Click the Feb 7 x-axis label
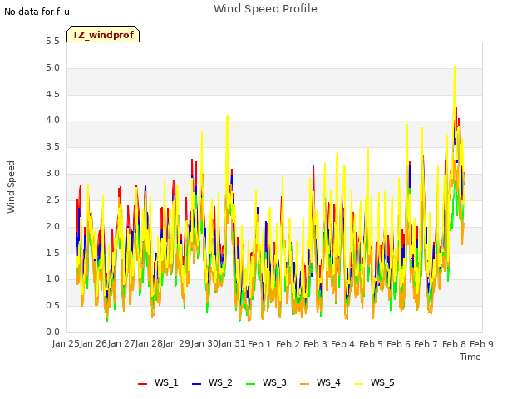This screenshot has width=532, height=399. point(426,344)
